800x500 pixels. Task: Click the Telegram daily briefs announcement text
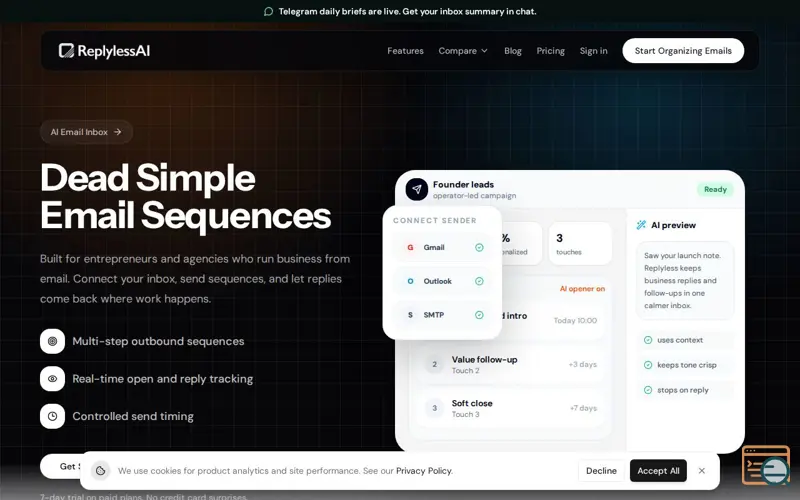[x=407, y=12]
